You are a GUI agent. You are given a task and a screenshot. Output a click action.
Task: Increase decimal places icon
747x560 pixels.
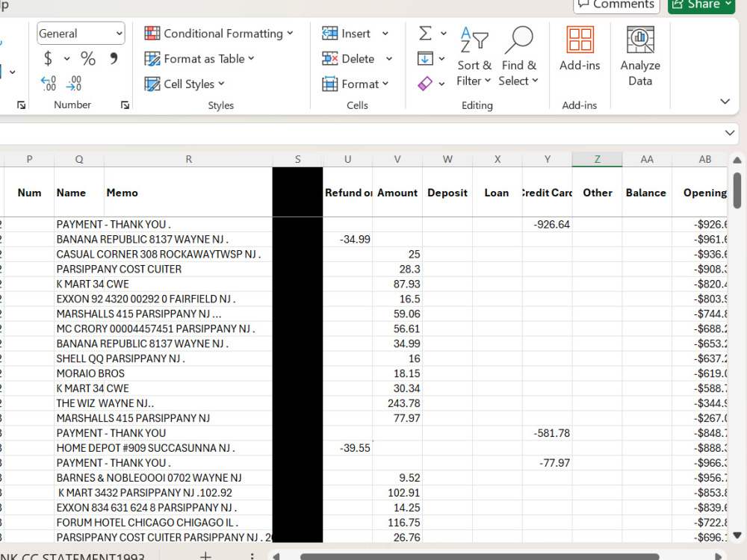coord(49,84)
